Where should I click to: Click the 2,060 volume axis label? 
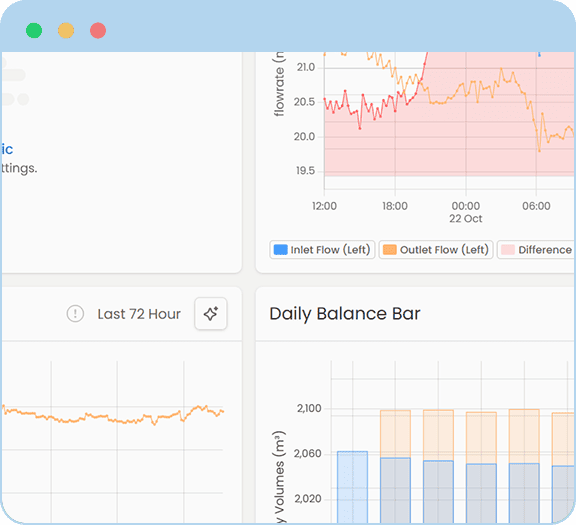[308, 454]
